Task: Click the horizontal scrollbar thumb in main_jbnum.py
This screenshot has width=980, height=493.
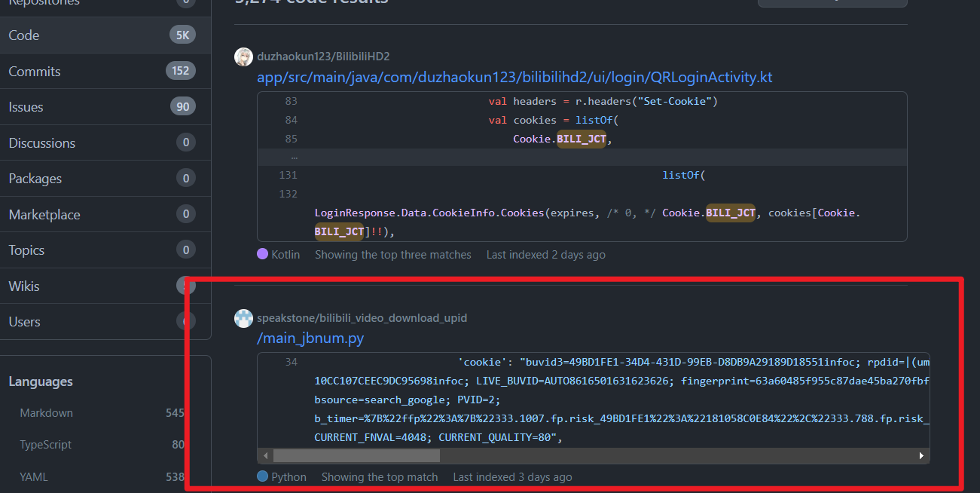Action: [x=356, y=456]
